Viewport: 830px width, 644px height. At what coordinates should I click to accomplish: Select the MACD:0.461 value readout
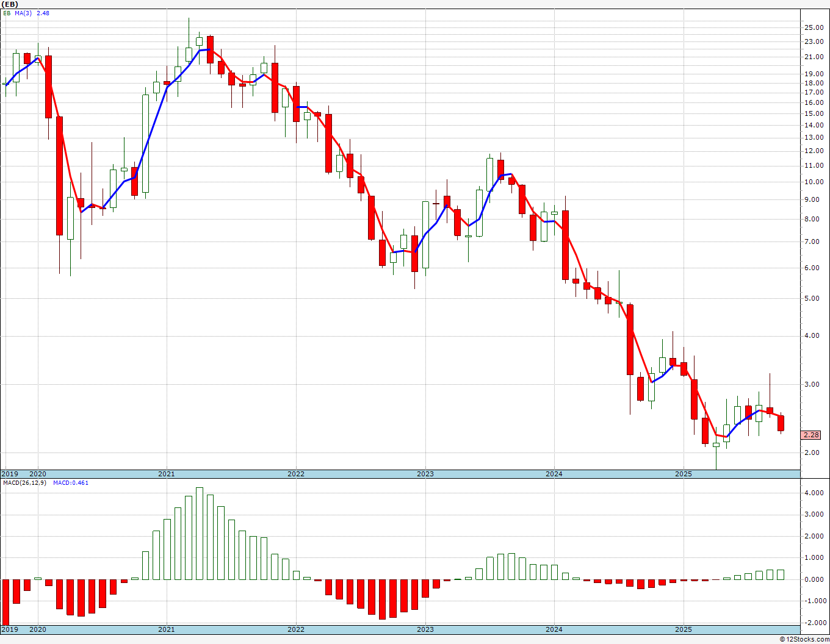coord(71,483)
